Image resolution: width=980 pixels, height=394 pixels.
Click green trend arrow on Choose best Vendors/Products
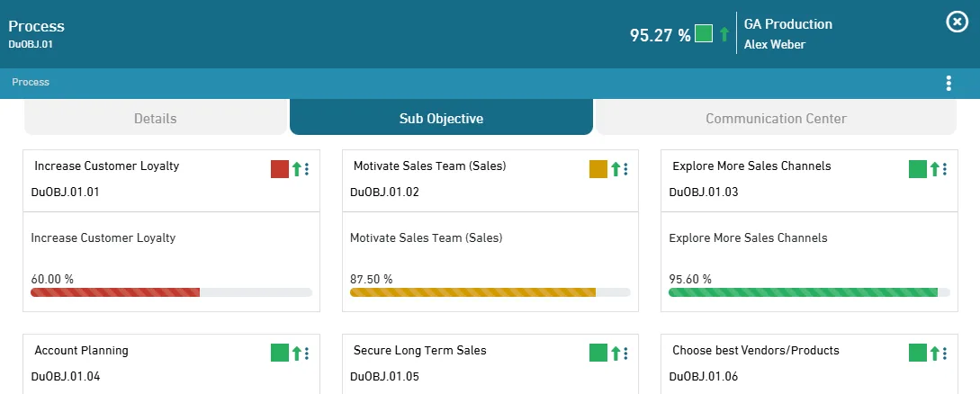(x=934, y=354)
